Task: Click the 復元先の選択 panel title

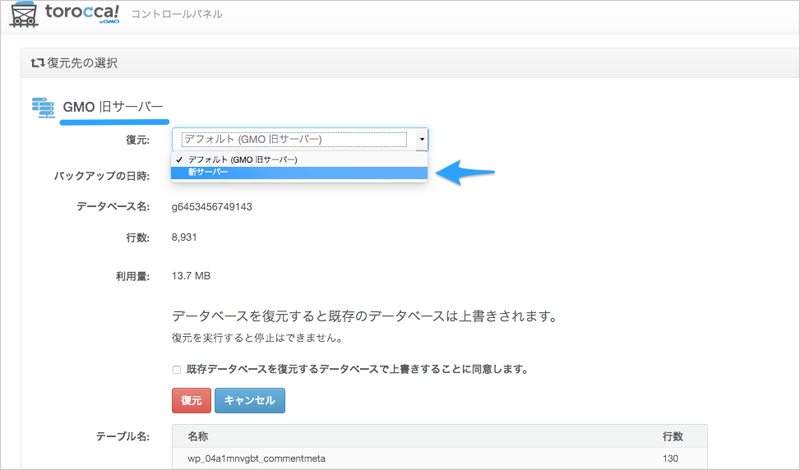Action: coord(82,63)
